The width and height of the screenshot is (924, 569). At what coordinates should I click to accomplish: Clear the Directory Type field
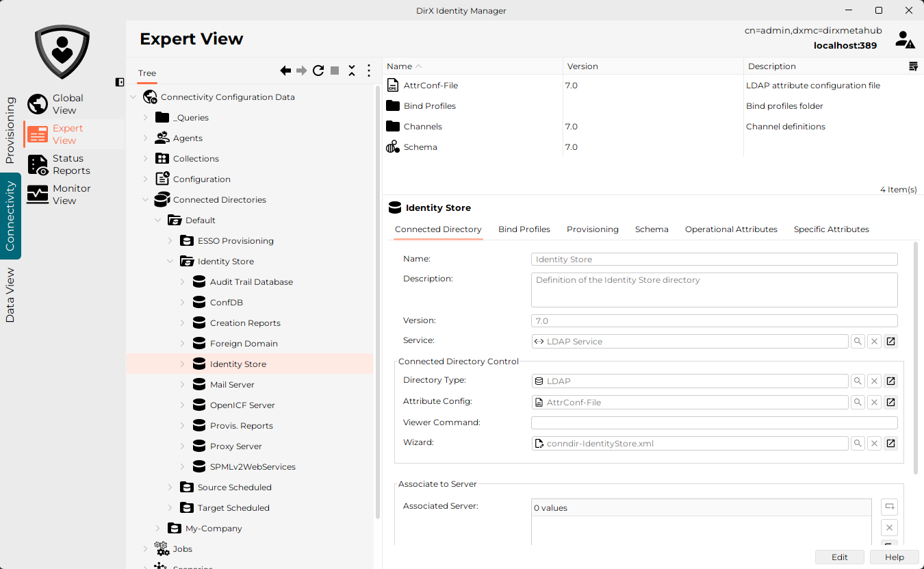pyautogui.click(x=874, y=381)
